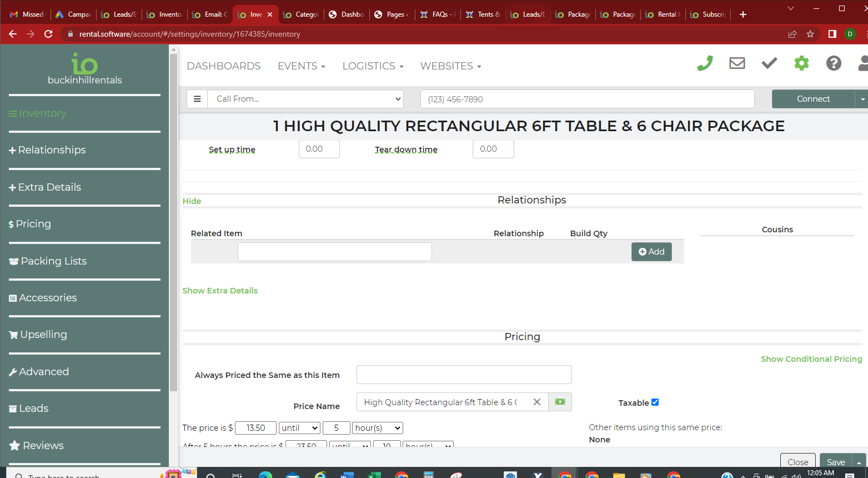
Task: Expand the 'until' price condition dropdown
Action: click(x=299, y=428)
